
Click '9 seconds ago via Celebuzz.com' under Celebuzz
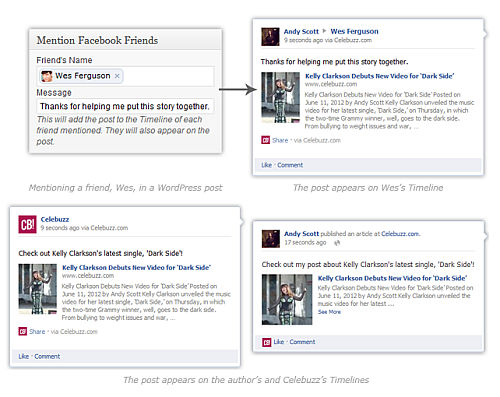[84, 228]
